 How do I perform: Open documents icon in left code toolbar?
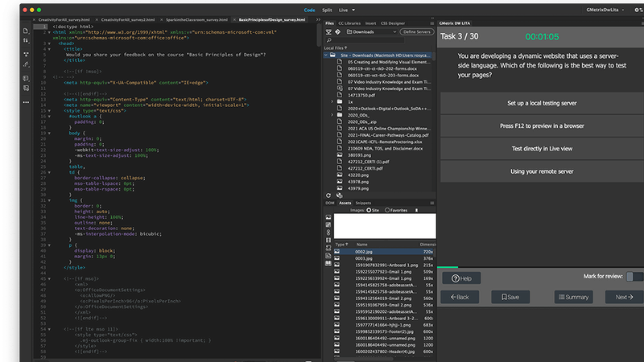tap(26, 31)
